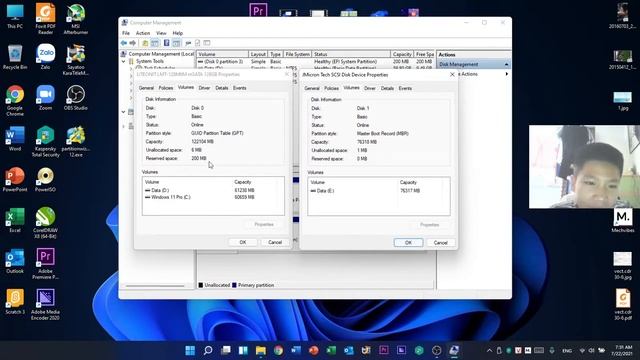Click the console tree horizontal scrollbar

click(x=155, y=286)
